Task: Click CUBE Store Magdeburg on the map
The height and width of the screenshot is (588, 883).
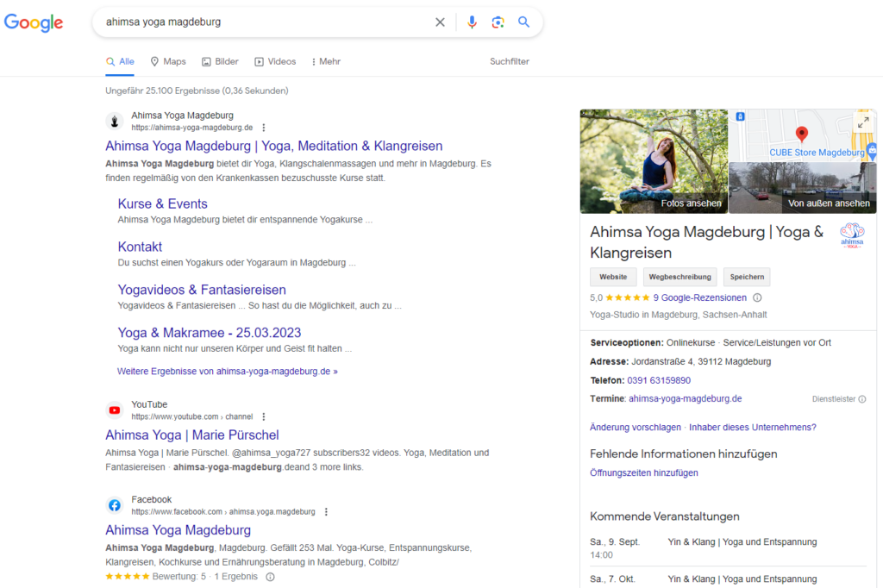Action: tap(817, 153)
